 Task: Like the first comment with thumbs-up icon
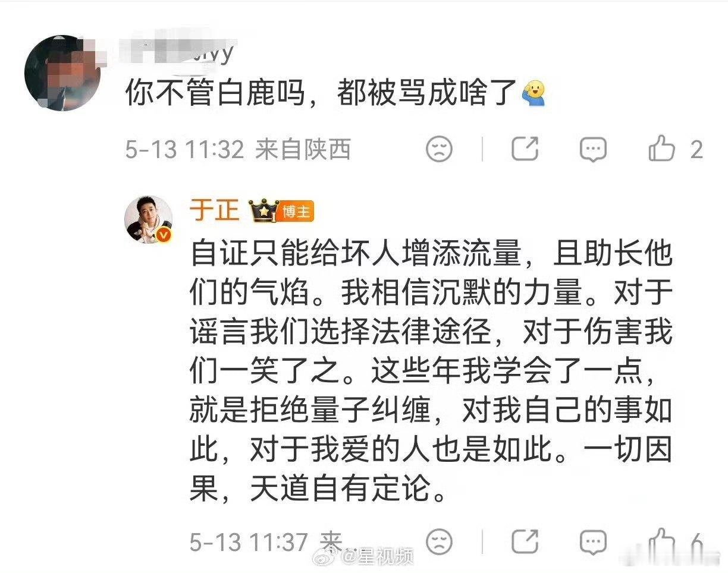pos(661,148)
